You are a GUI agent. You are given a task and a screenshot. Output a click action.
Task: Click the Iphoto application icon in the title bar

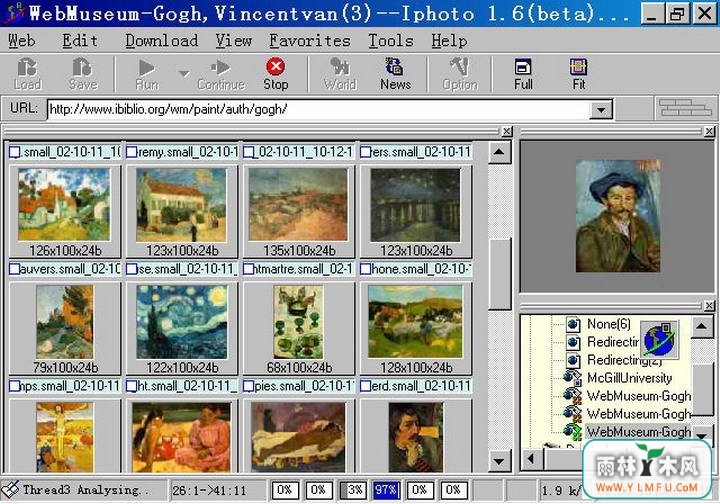[x=13, y=12]
